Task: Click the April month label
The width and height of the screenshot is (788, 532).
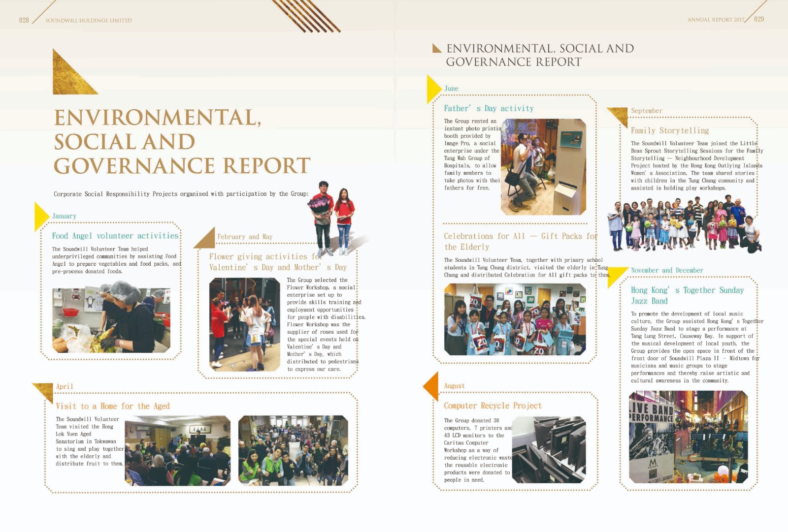Action: click(x=65, y=386)
